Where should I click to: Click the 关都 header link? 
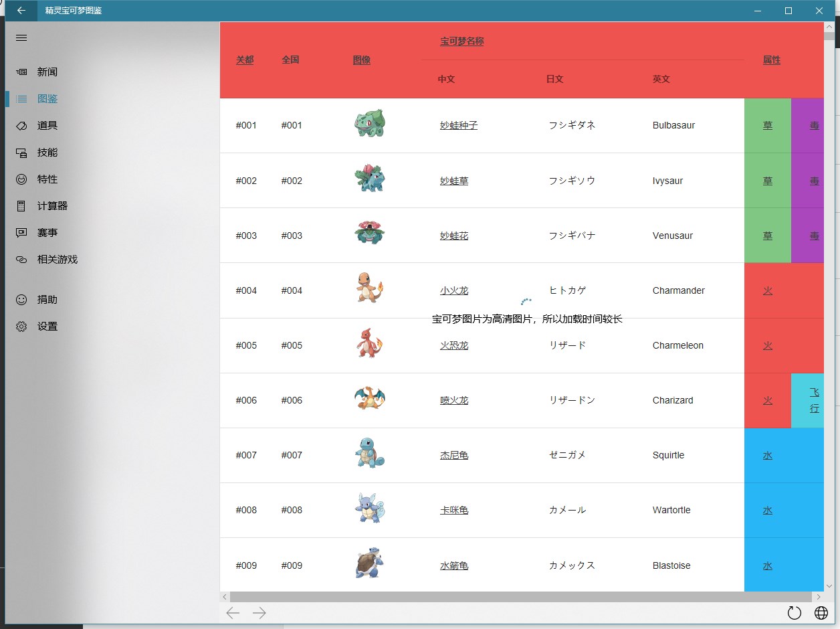[245, 60]
